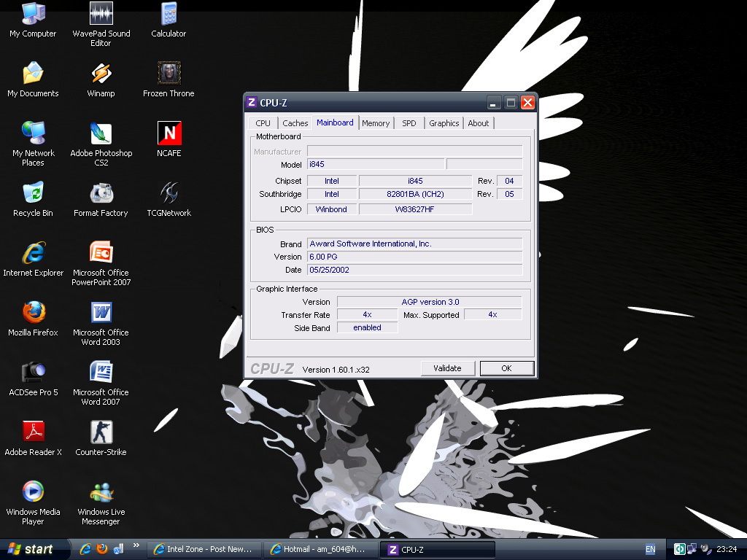Click Internet Explorer quick launch icon
Viewport: 747px width, 560px height.
pyautogui.click(x=85, y=549)
